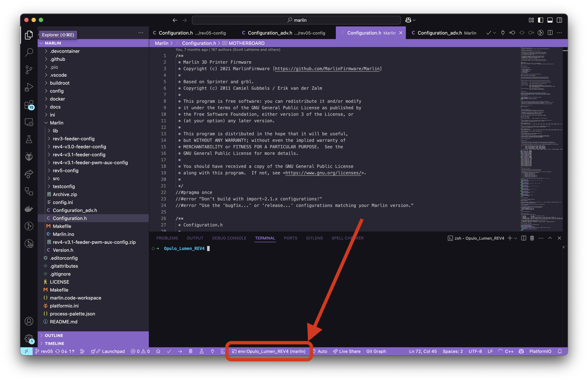This screenshot has height=382, width=588.
Task: Expand the src folder
Action: click(93, 178)
